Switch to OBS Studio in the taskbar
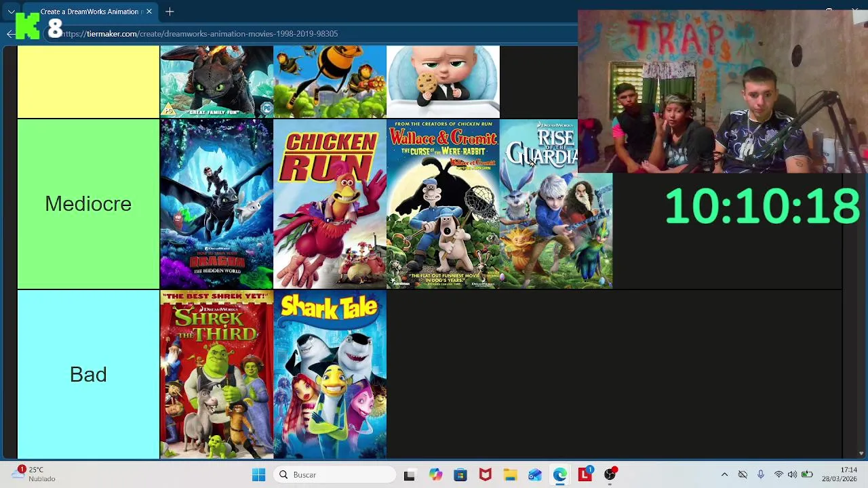The image size is (868, 488). pos(610,475)
